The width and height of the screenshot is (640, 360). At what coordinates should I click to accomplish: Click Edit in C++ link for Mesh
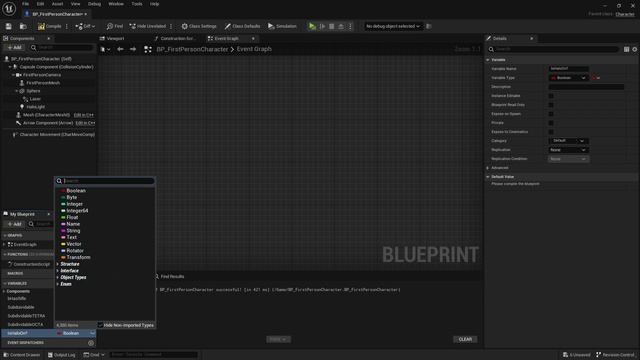84,115
